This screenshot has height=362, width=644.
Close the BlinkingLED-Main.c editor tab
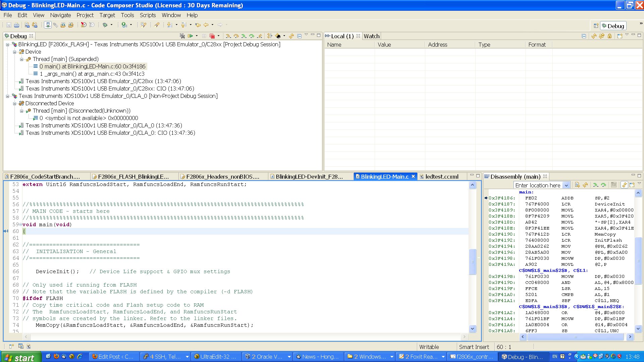(413, 176)
